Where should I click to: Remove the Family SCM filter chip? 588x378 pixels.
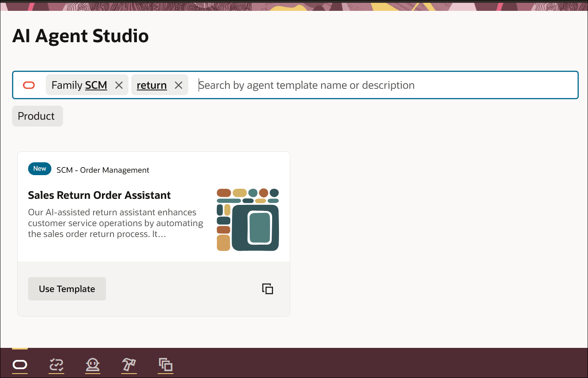(x=119, y=85)
